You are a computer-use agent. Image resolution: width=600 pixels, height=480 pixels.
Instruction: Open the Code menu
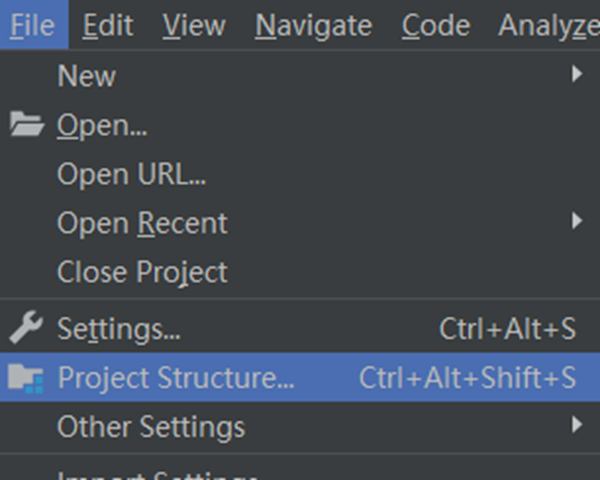coord(436,25)
